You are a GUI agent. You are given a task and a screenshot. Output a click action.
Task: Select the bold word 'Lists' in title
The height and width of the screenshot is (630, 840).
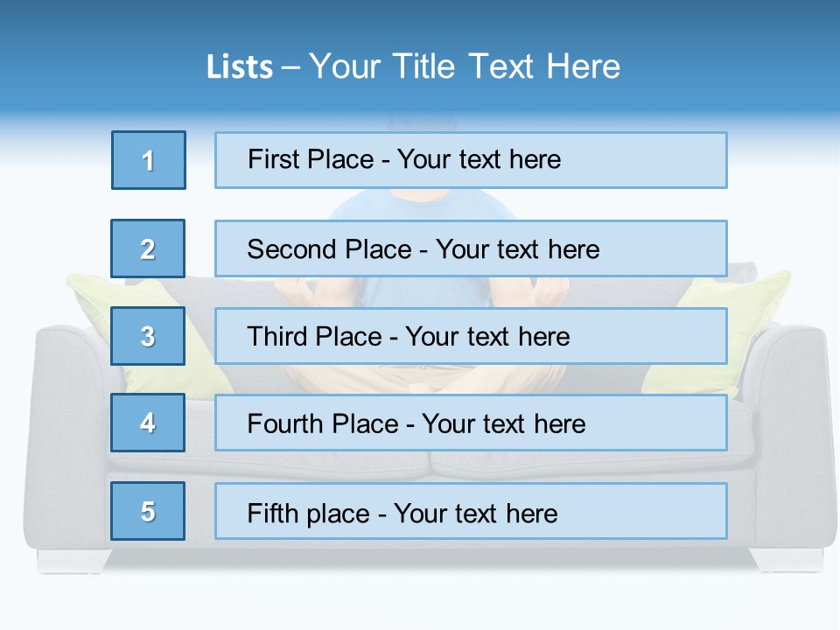tap(239, 67)
